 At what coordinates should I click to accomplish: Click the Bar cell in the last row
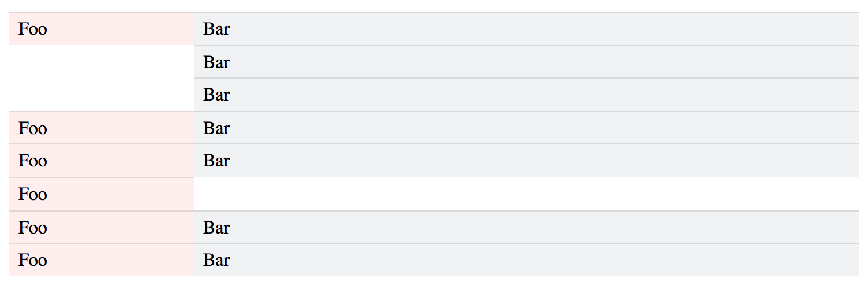pyautogui.click(x=526, y=260)
